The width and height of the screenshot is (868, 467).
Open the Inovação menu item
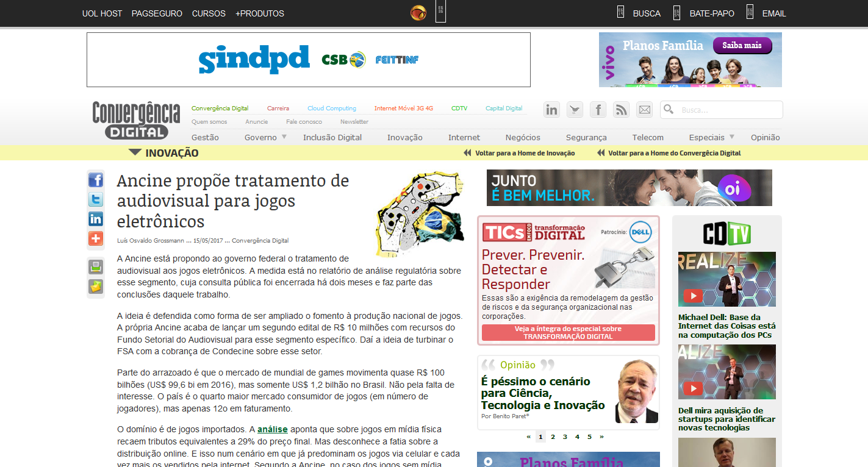pos(405,137)
